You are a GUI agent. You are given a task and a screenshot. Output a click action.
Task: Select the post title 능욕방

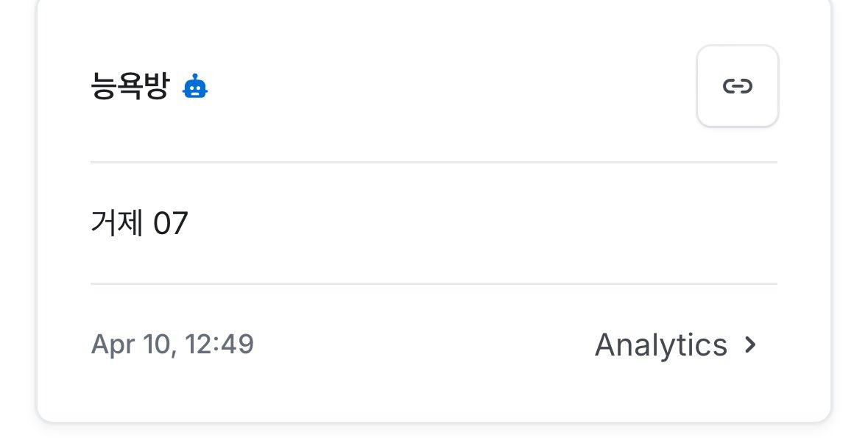pos(130,87)
